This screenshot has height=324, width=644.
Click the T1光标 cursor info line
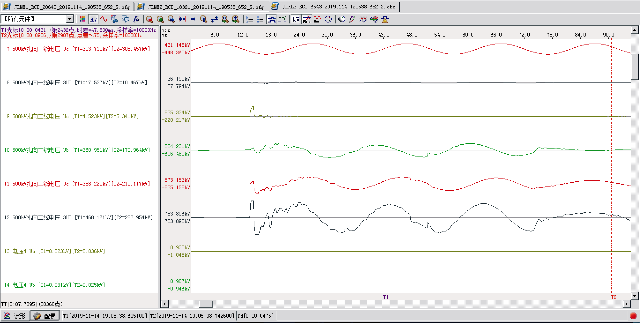[x=78, y=30]
